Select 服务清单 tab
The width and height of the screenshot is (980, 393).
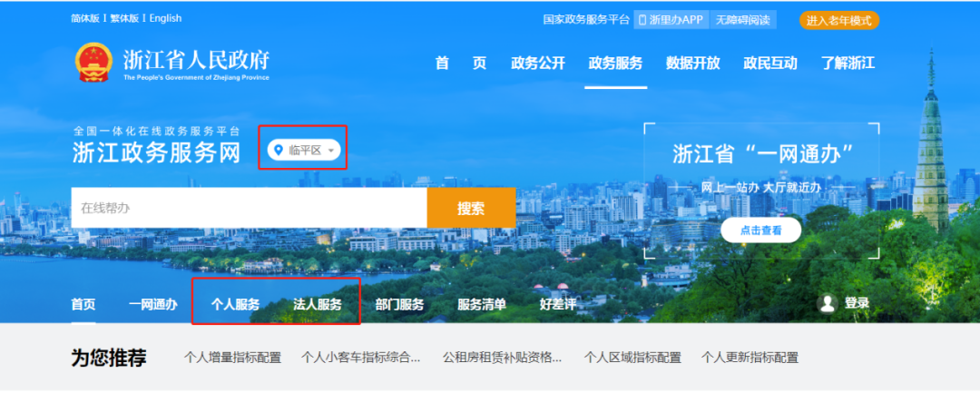coord(482,305)
